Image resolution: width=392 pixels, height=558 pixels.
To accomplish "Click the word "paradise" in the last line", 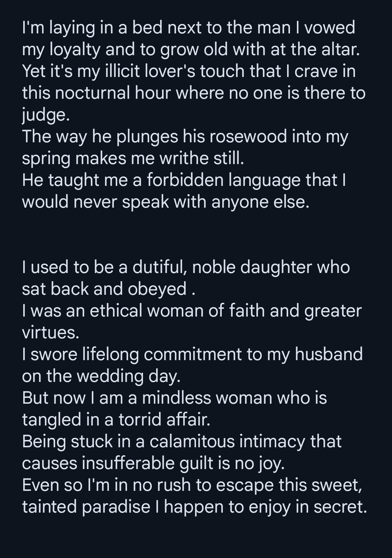I will [116, 507].
